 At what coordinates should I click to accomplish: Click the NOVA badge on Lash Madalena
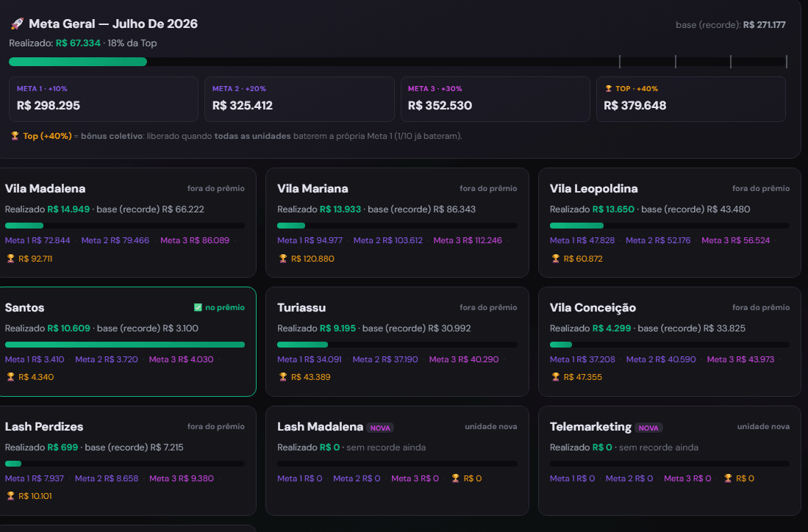tap(380, 428)
